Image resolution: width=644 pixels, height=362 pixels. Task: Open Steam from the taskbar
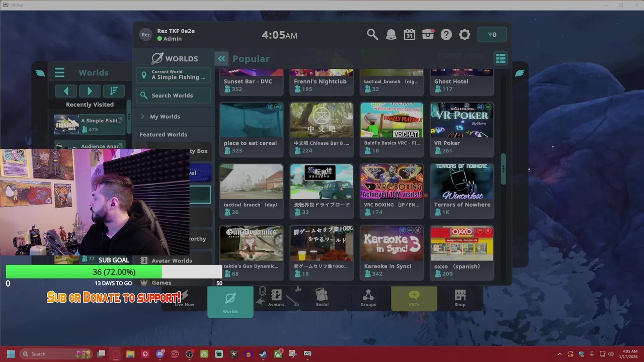pos(263,354)
